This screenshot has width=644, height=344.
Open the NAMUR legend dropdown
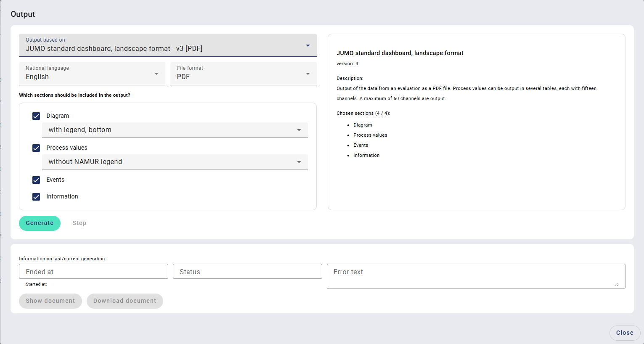(175, 162)
